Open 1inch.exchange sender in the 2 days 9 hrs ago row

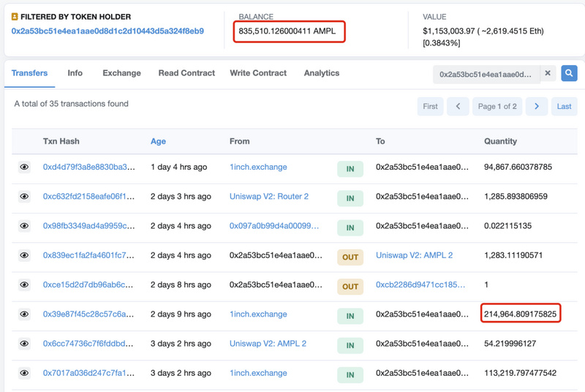pyautogui.click(x=258, y=314)
